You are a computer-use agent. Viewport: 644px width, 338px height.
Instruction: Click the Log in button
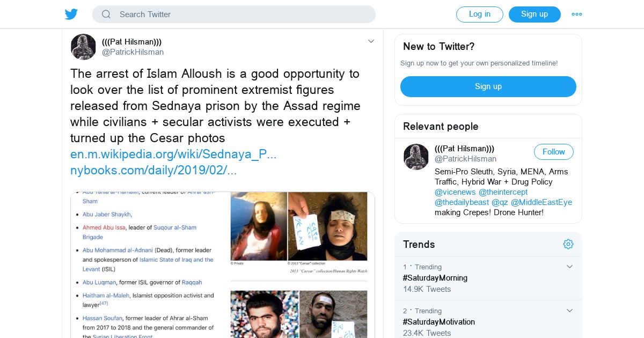(x=479, y=14)
